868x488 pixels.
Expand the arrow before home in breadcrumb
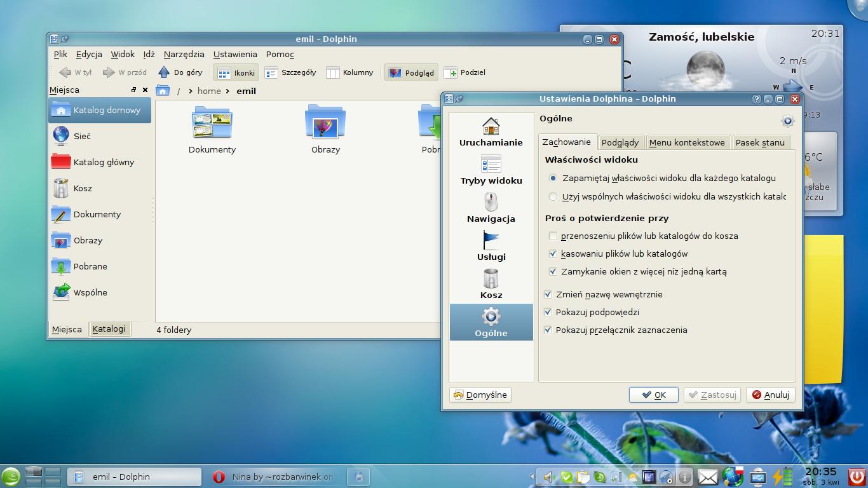(190, 91)
